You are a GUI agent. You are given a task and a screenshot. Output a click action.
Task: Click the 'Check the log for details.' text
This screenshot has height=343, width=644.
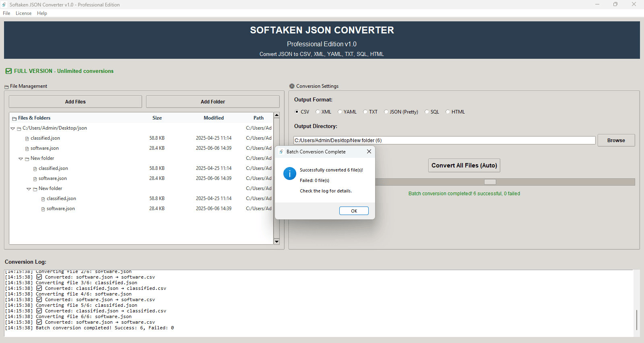coord(326,191)
